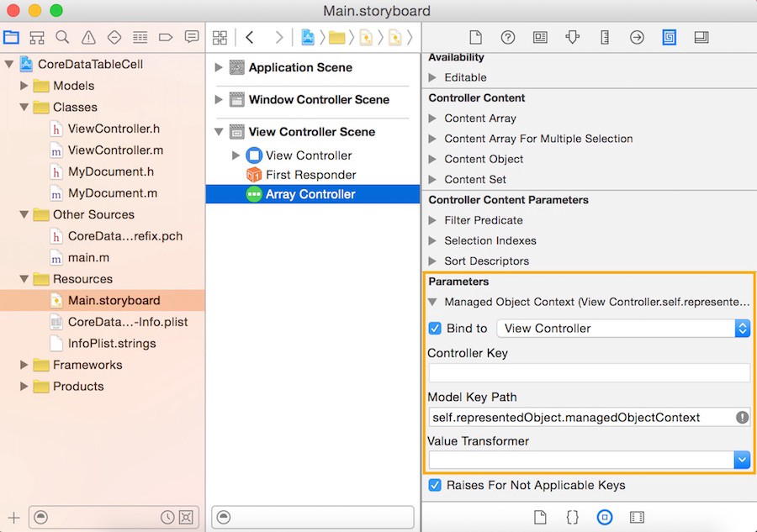
Task: Open MyDocument.h file
Action: point(111,171)
